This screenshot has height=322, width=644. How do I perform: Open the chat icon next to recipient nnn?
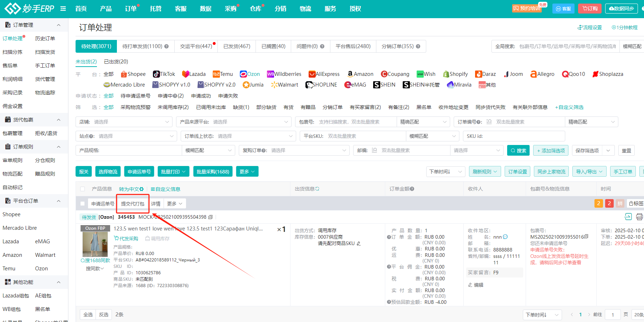tap(505, 237)
